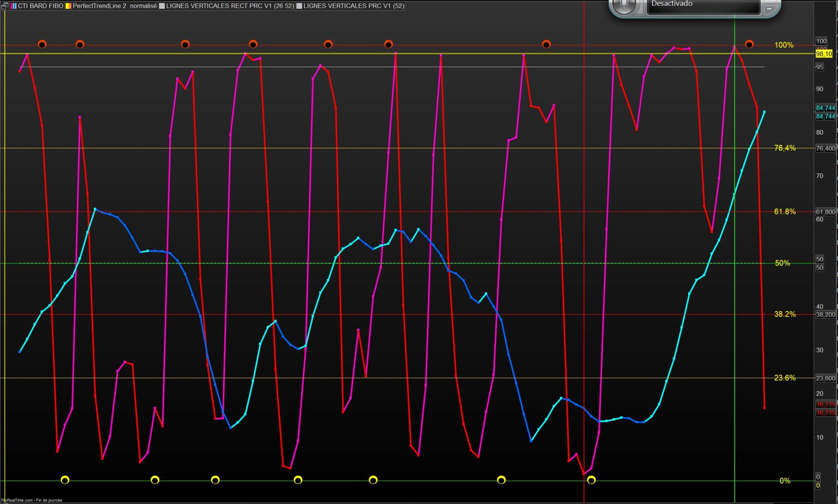Select LIGNES VERTICALES RECT PRC V1 (26 52) label
838x504 pixels.
tap(230, 6)
